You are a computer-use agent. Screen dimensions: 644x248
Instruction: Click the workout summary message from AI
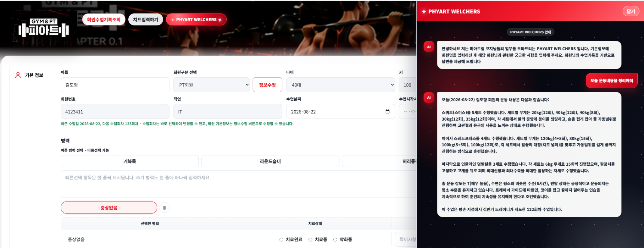[529, 154]
